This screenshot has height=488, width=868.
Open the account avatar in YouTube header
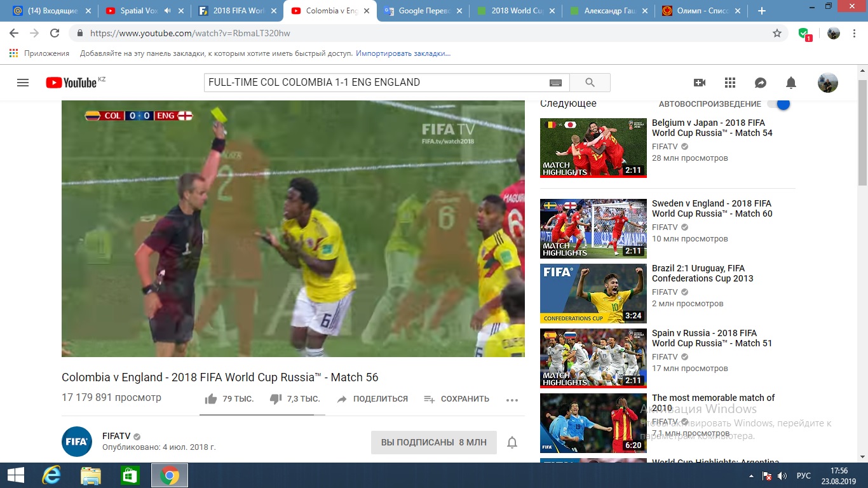coord(827,83)
